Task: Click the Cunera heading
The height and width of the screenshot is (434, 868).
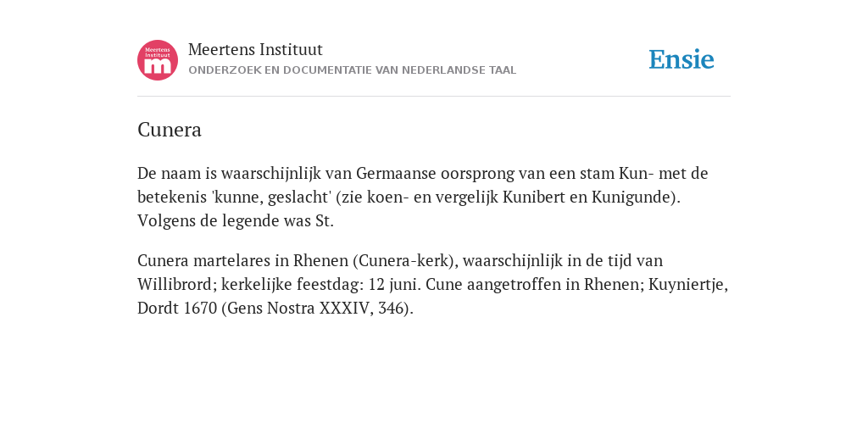Action: [x=170, y=130]
